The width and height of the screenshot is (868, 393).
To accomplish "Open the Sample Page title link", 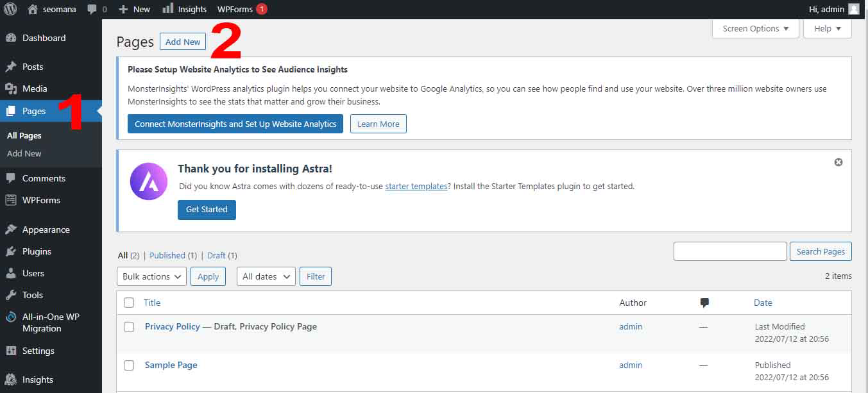I will click(x=171, y=365).
